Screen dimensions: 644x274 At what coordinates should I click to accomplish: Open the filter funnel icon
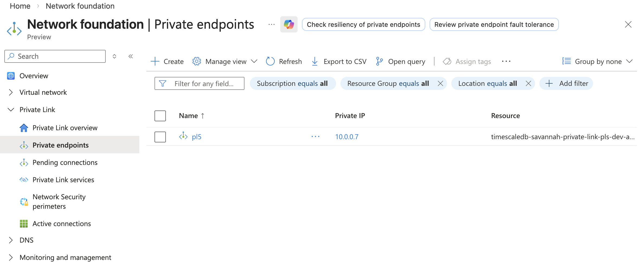click(x=162, y=83)
